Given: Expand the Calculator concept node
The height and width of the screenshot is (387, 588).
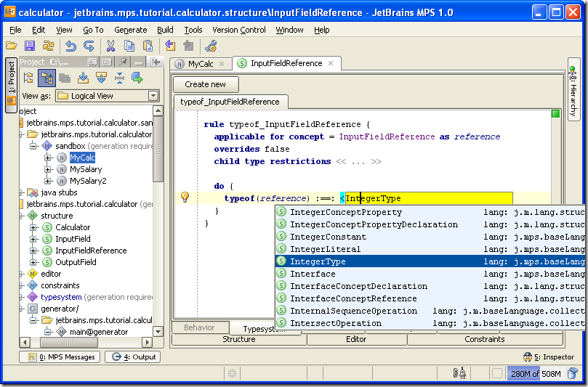Looking at the screenshot, I should click(x=33, y=227).
